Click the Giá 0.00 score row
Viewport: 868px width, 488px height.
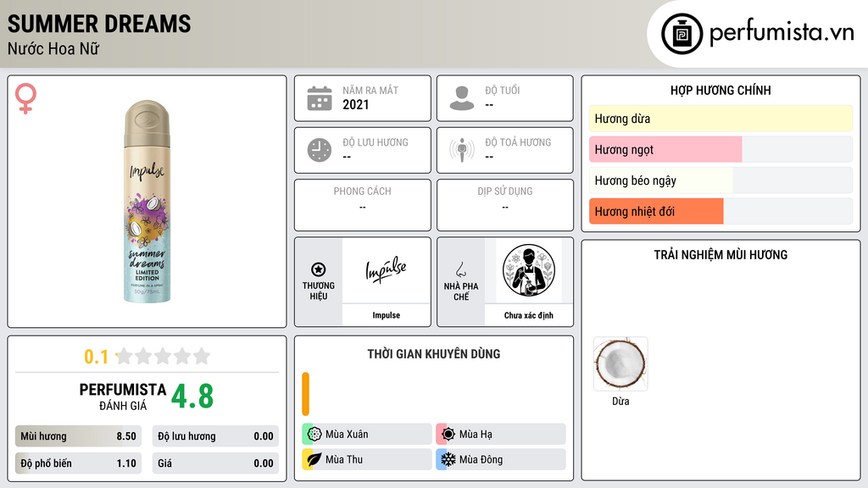pyautogui.click(x=215, y=463)
